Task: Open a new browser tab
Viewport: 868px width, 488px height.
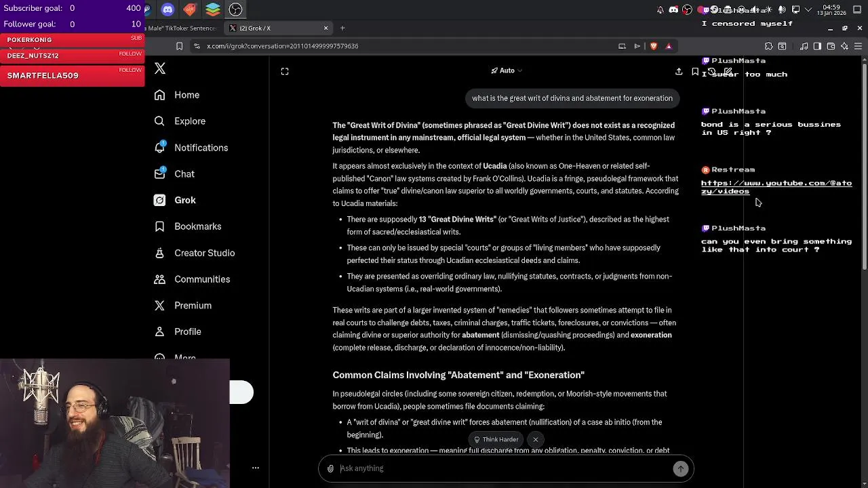Action: click(342, 28)
